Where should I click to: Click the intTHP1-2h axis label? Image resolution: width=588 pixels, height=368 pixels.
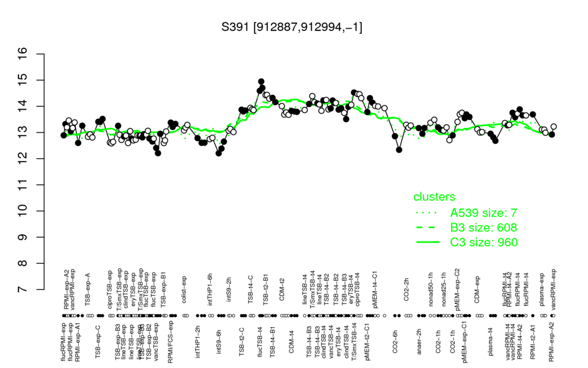(198, 340)
